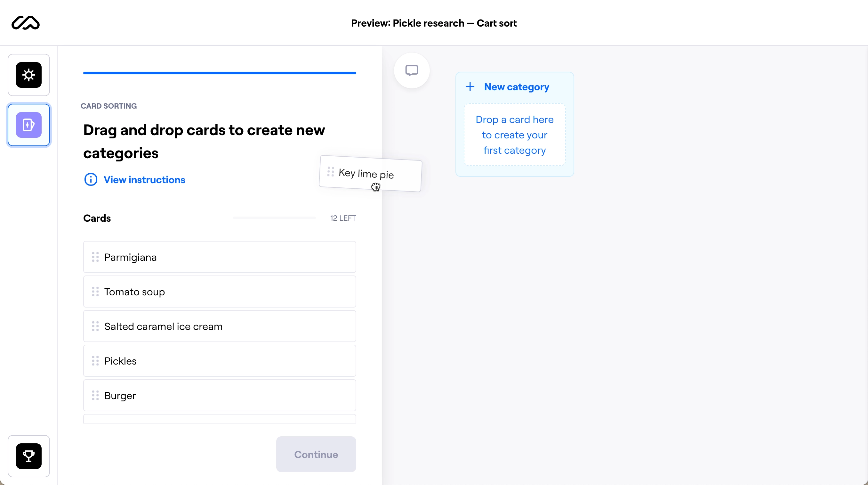Screen dimensions: 868x485
Task: Click the info icon beside View instructions
Action: 90,179
